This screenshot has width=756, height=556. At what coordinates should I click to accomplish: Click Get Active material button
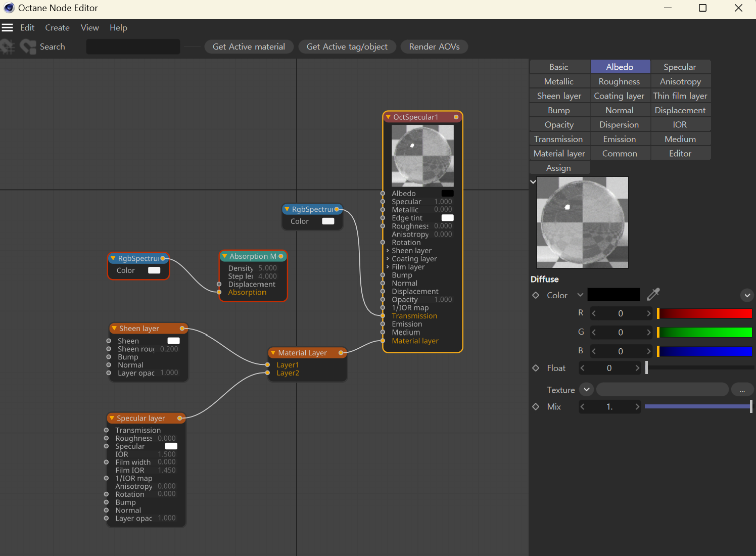pos(249,47)
